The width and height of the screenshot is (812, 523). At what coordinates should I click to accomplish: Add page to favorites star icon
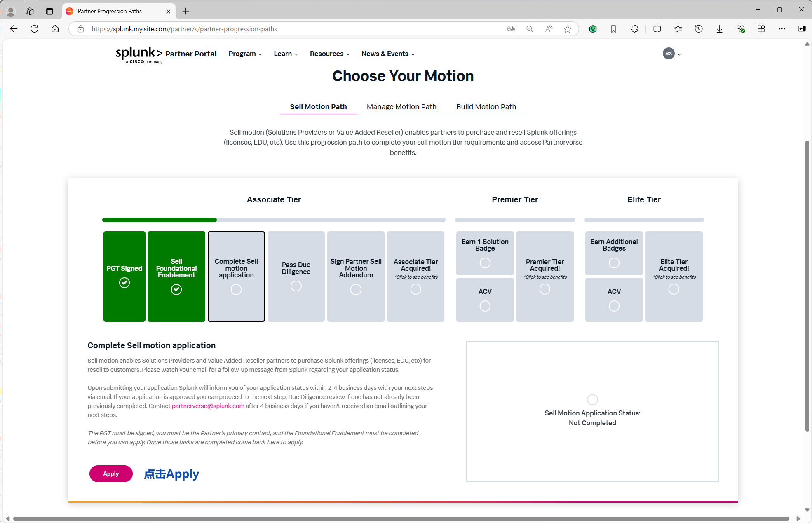[x=568, y=29]
